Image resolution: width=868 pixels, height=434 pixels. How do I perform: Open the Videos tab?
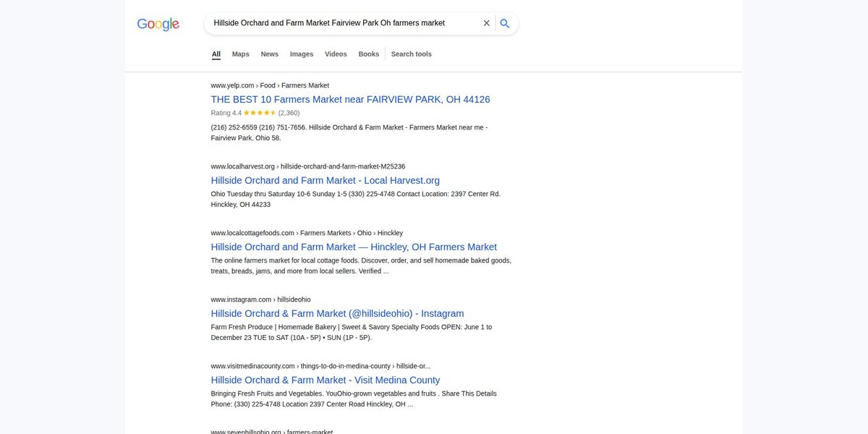tap(336, 54)
